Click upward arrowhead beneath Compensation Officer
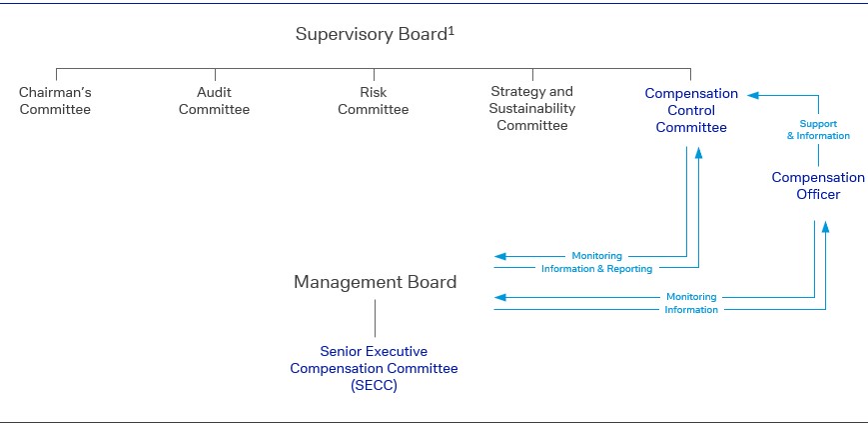The height and width of the screenshot is (426, 868). click(x=825, y=227)
